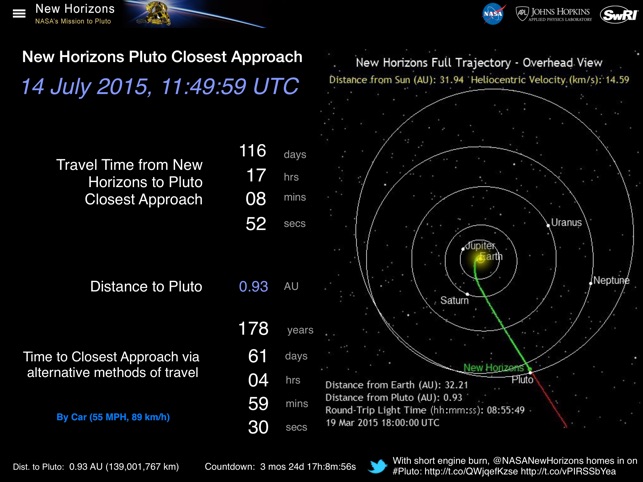Click 'New Horizons Full Trajectory - Overhead View' title
Screen dimensions: 643x482
(x=479, y=63)
